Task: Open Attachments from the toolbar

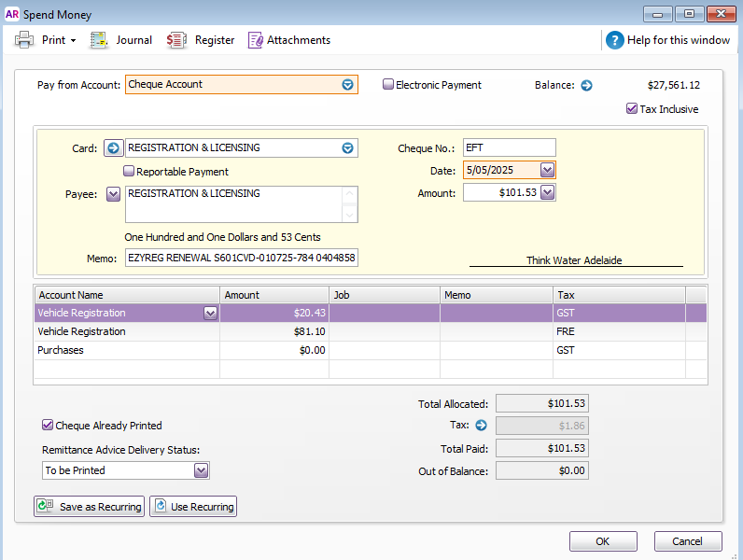Action: [256, 40]
